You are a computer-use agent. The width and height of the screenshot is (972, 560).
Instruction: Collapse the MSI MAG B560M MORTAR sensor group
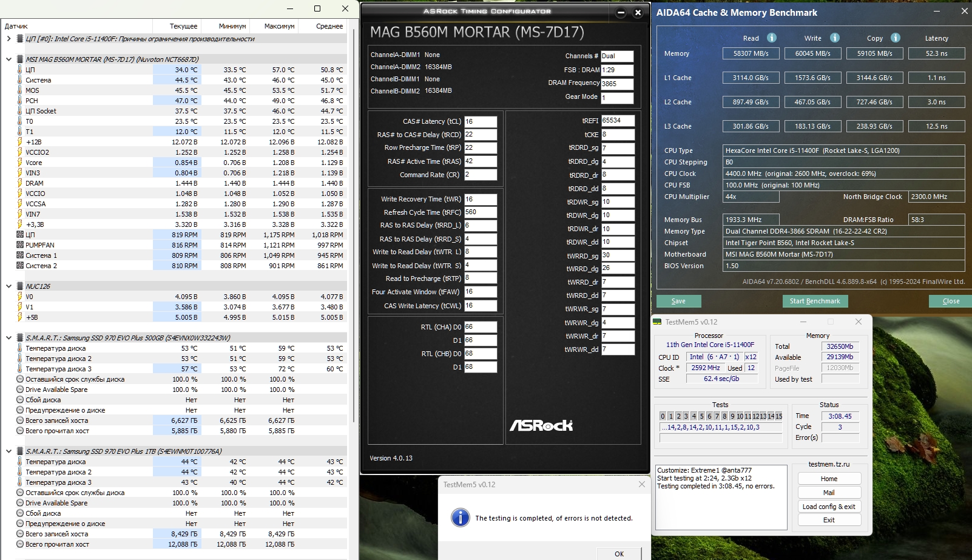[x=8, y=59]
